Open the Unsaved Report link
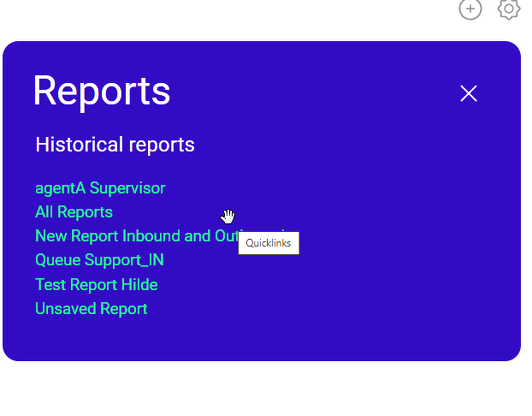 click(x=91, y=309)
